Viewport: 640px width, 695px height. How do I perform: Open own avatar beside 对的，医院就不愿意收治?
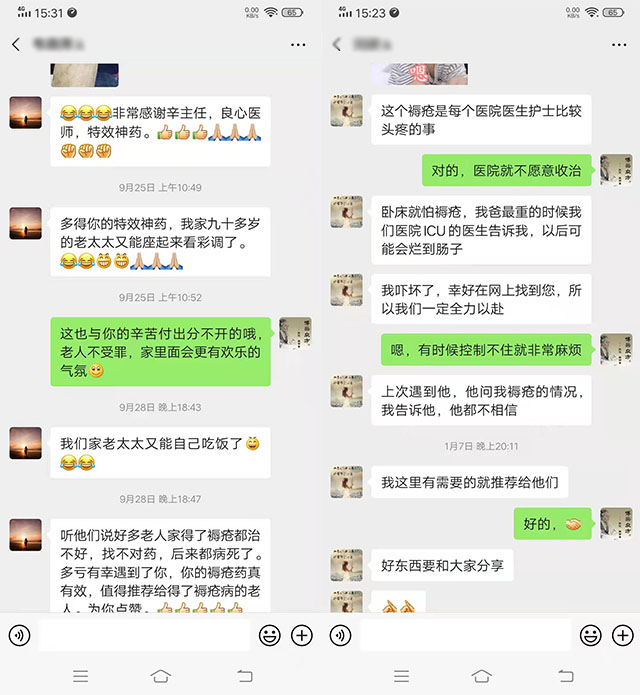coord(616,170)
